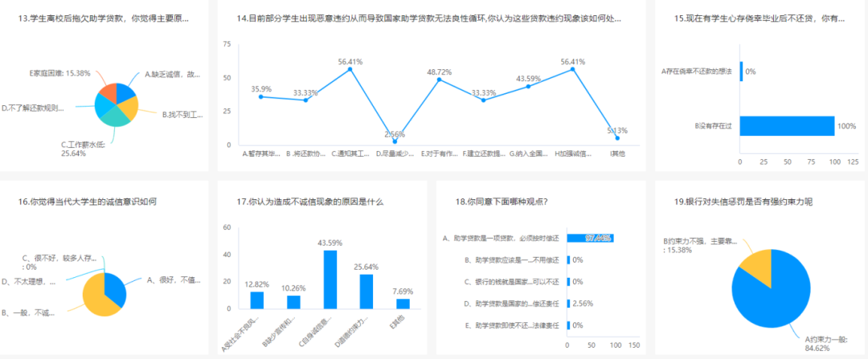
Task: Click the 7.69% E其他 bar in chart 17
Action: (402, 304)
